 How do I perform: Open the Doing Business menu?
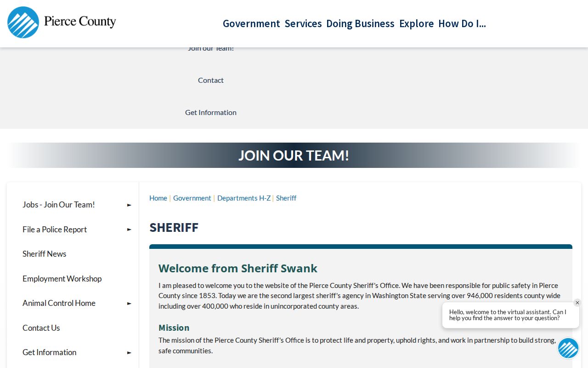(x=360, y=23)
